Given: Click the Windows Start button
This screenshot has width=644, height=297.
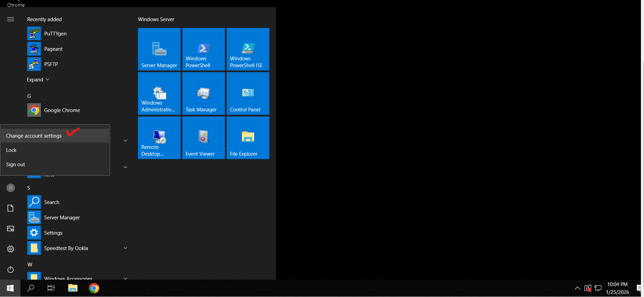Looking at the screenshot, I should pos(10,288).
